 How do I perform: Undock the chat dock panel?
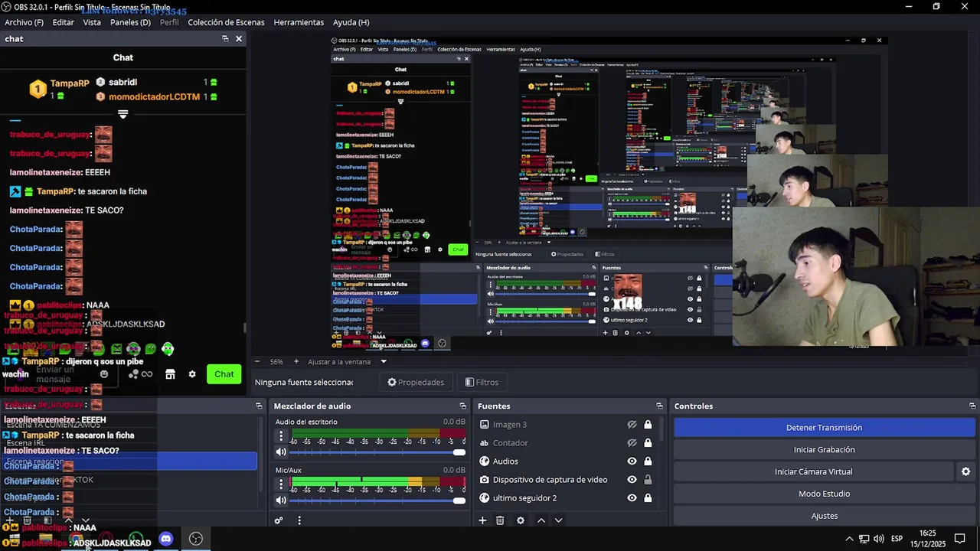[225, 38]
